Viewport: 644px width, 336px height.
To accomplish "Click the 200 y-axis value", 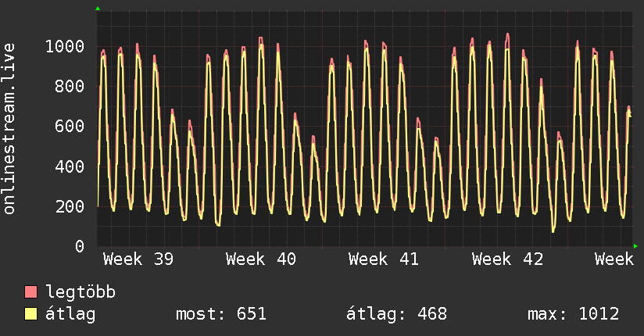I will coord(70,206).
